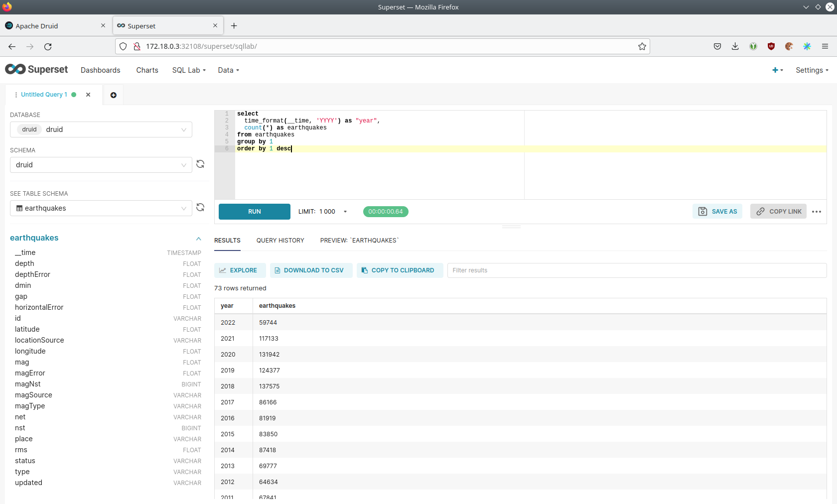Click the Superset logo
The width and height of the screenshot is (837, 504).
36,70
